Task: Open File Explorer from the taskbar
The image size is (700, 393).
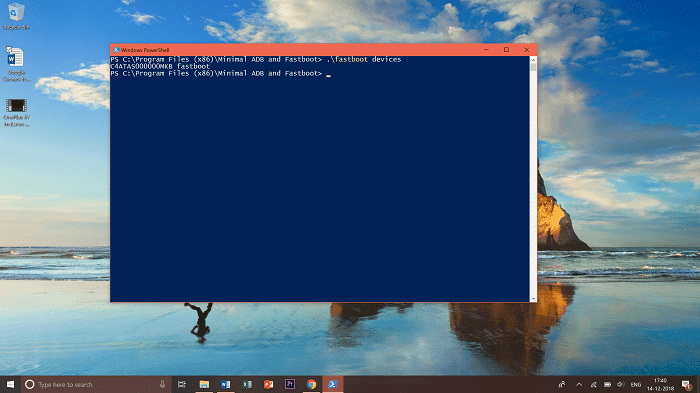Action: (204, 385)
